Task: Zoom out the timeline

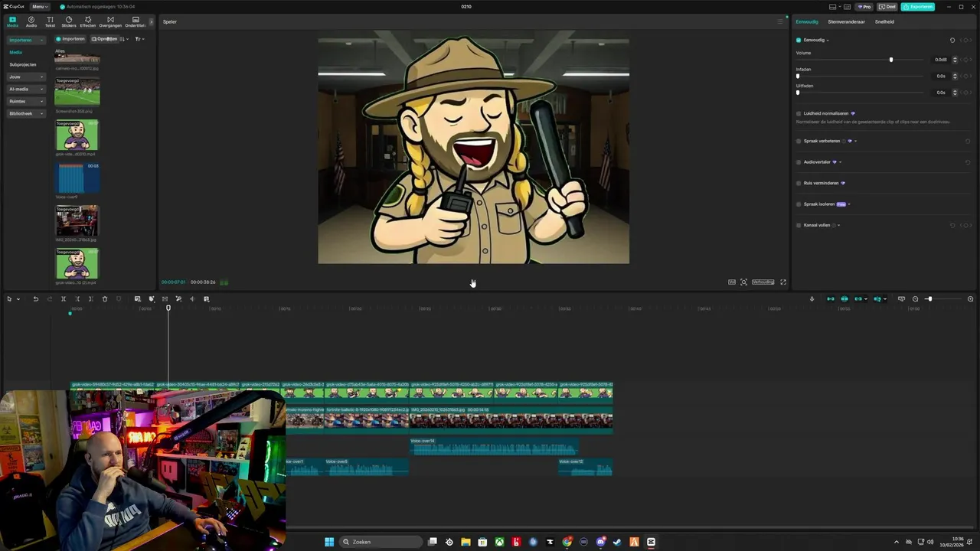Action: coord(915,298)
